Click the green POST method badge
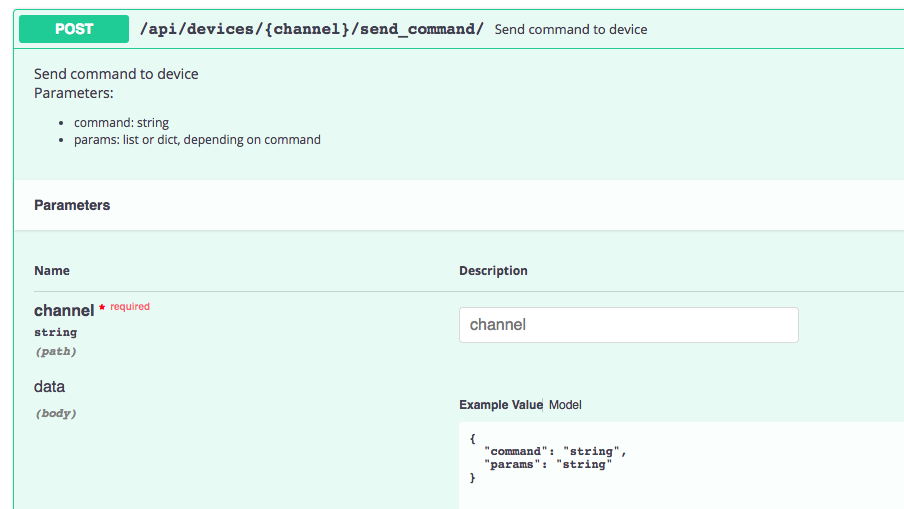The image size is (904, 509). [74, 29]
